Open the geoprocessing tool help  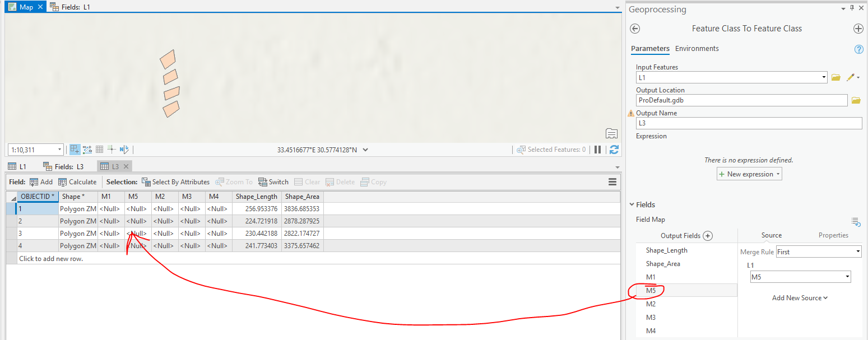[x=858, y=49]
